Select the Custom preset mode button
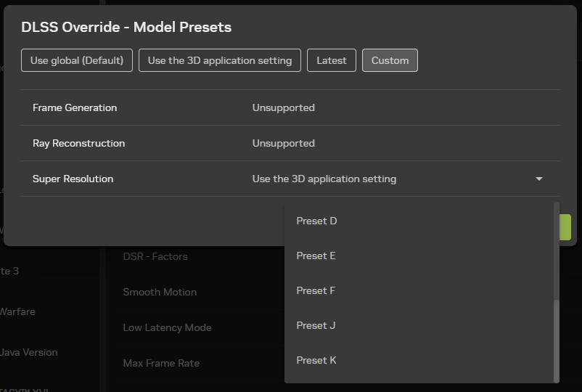The image size is (582, 392). (x=390, y=60)
